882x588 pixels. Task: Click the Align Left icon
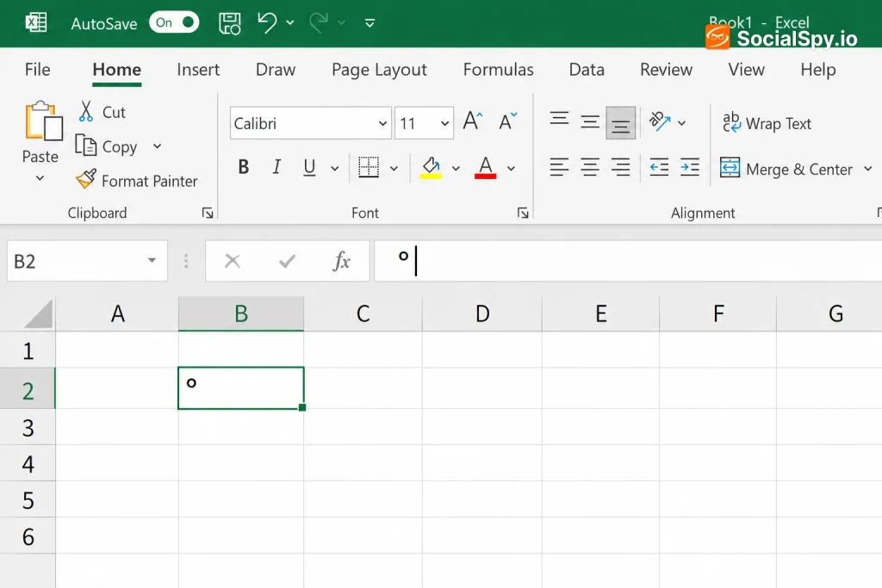click(x=559, y=168)
